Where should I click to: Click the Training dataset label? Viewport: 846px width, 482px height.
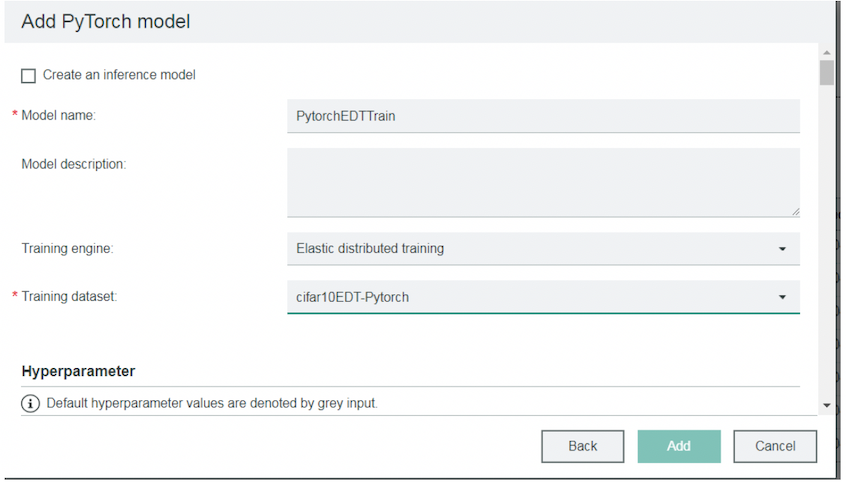(69, 297)
